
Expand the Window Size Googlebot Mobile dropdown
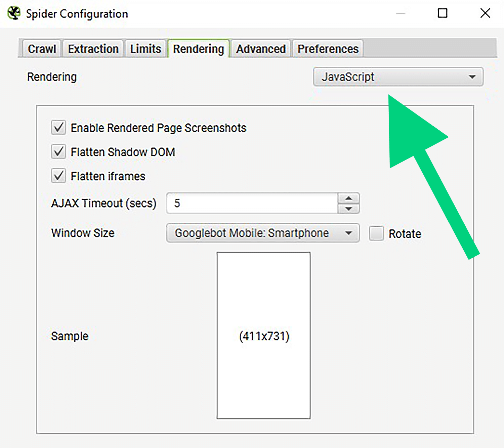[263, 233]
